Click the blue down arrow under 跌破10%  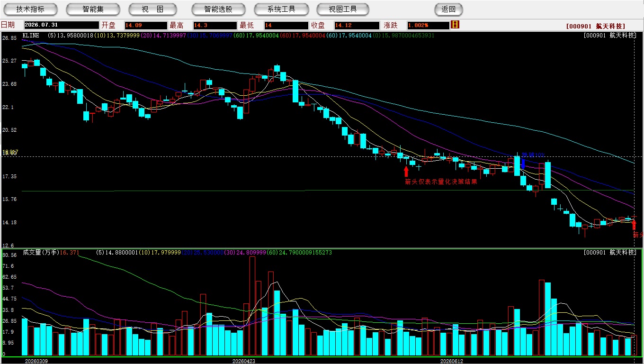tap(523, 164)
